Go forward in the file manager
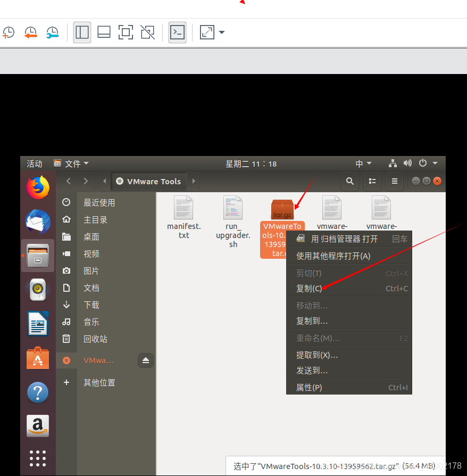 coord(86,181)
